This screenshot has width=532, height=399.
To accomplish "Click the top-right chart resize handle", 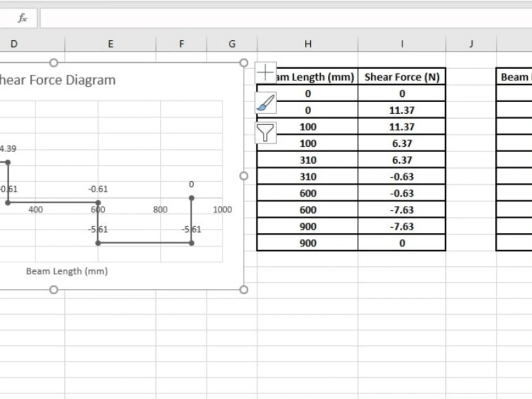I will pos(244,63).
